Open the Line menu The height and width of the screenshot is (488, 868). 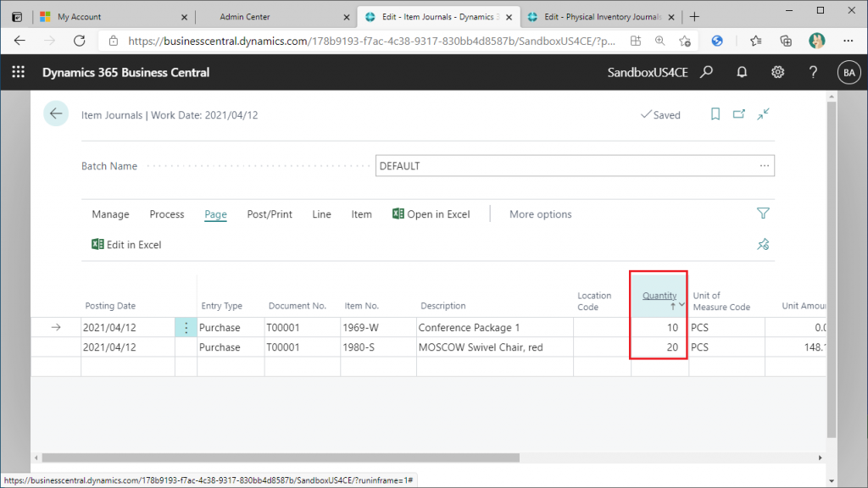[x=321, y=214]
